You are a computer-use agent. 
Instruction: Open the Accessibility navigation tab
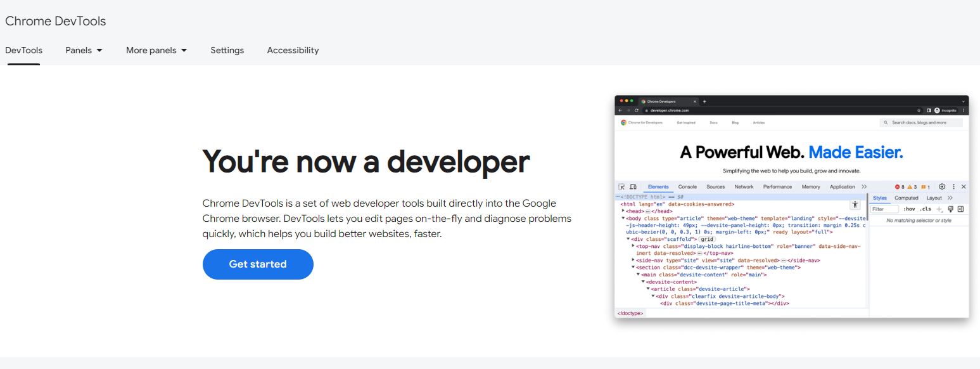click(293, 50)
